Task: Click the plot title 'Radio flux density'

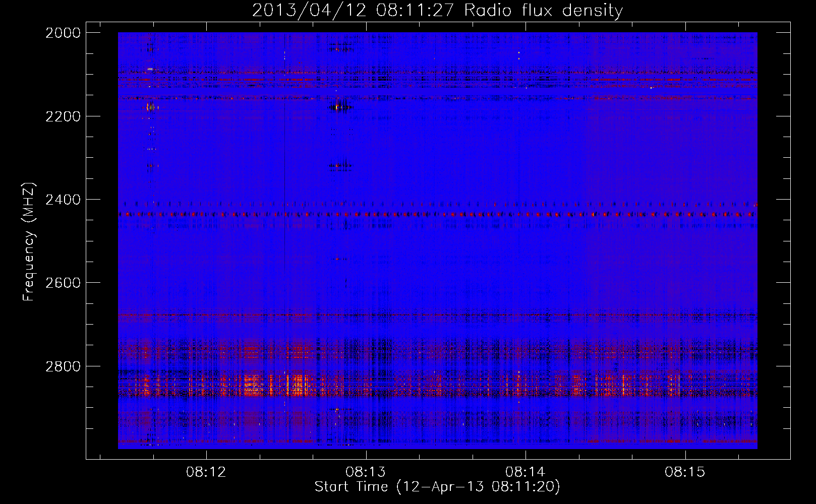Action: tap(544, 11)
